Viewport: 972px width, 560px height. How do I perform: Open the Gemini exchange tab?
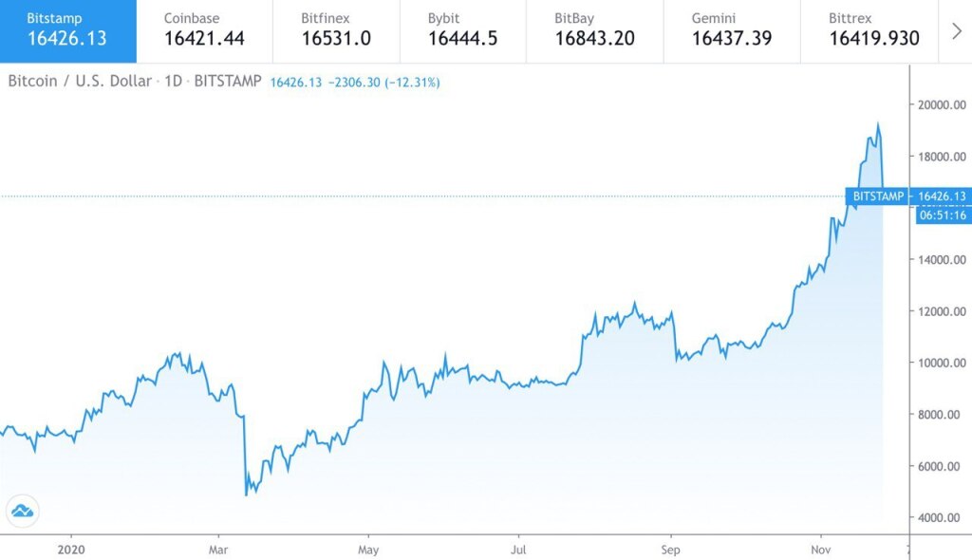pyautogui.click(x=731, y=30)
